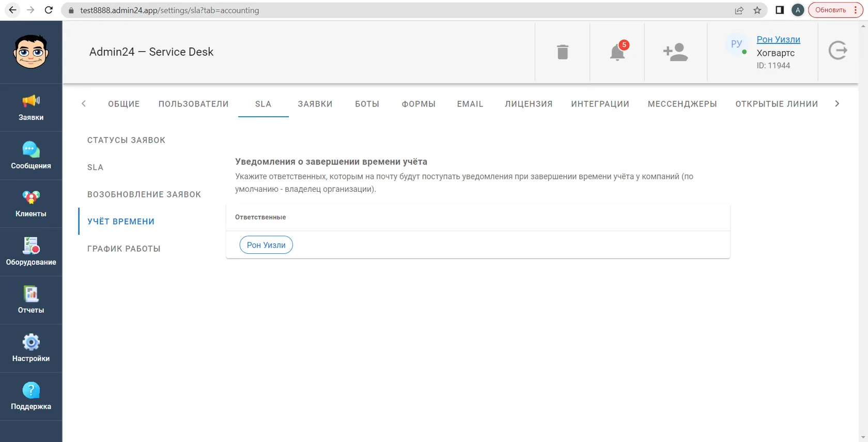Open notifications bell with 5 badge
Viewport: 868px width, 442px height.
pos(617,52)
